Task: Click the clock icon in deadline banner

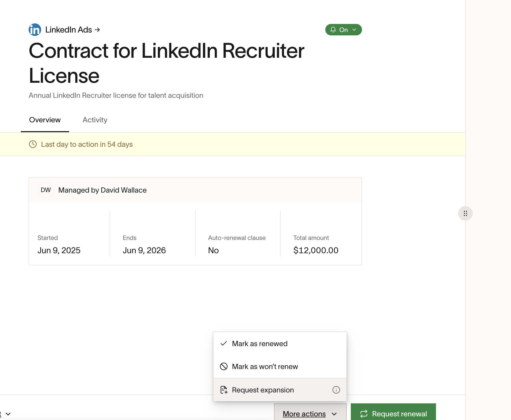Action: point(33,144)
